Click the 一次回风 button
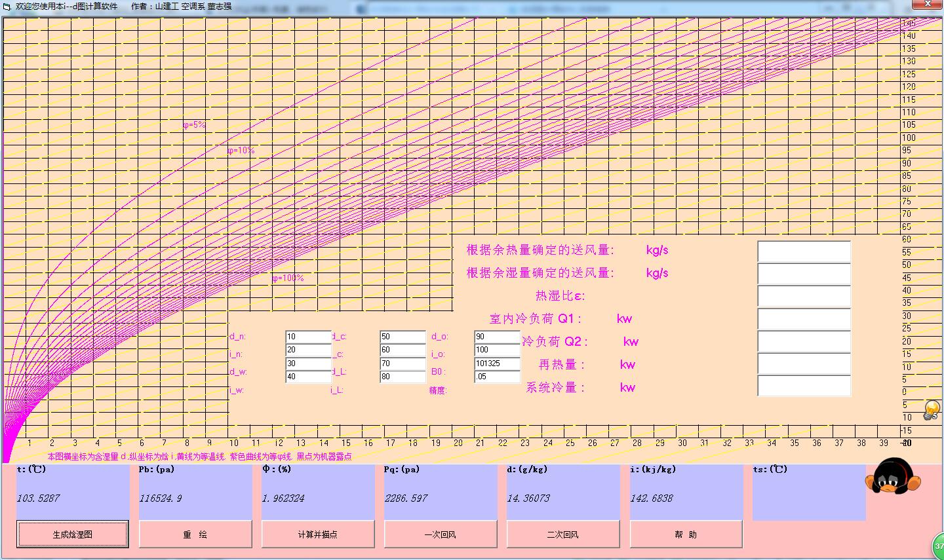Viewport: 944px width, 560px height. click(x=441, y=534)
